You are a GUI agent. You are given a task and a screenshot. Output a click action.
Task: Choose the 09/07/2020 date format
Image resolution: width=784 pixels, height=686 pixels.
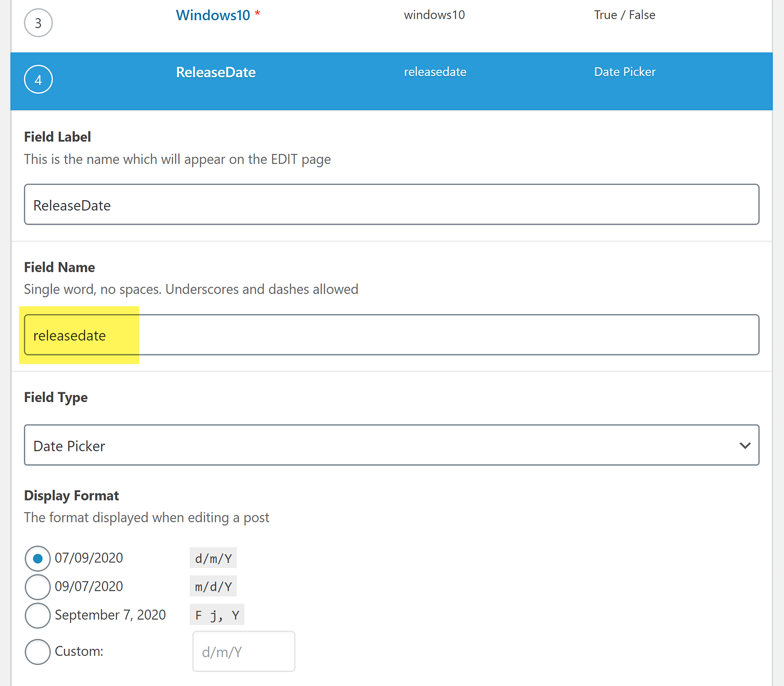37,587
